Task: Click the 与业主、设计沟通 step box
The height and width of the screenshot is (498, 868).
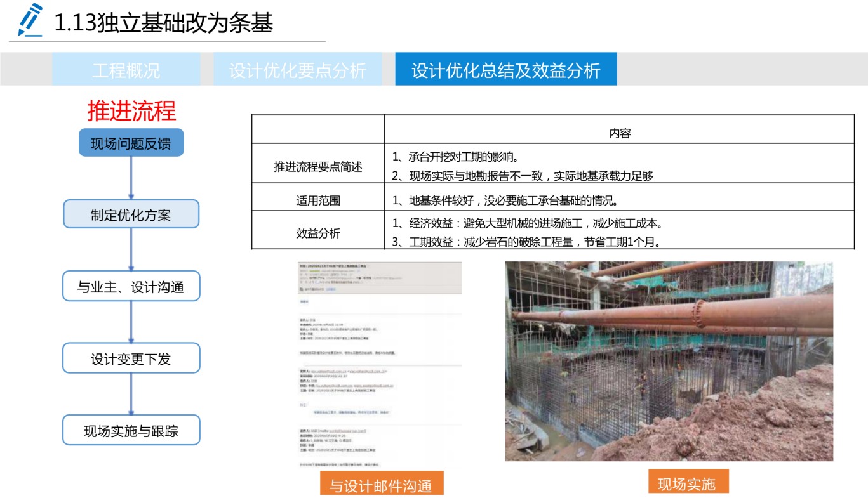Action: [131, 287]
